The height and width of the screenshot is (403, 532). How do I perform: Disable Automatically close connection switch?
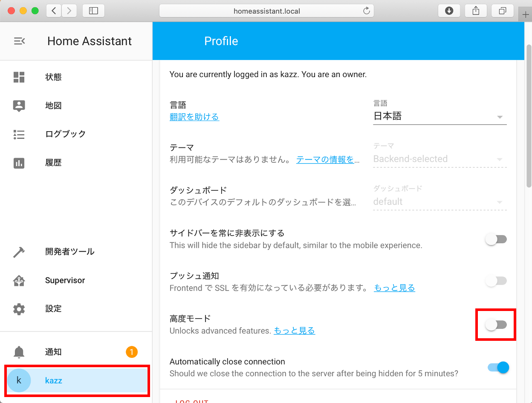(x=498, y=367)
